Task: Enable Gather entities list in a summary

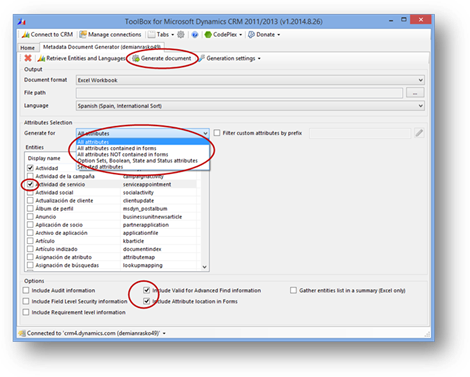Action: [293, 290]
